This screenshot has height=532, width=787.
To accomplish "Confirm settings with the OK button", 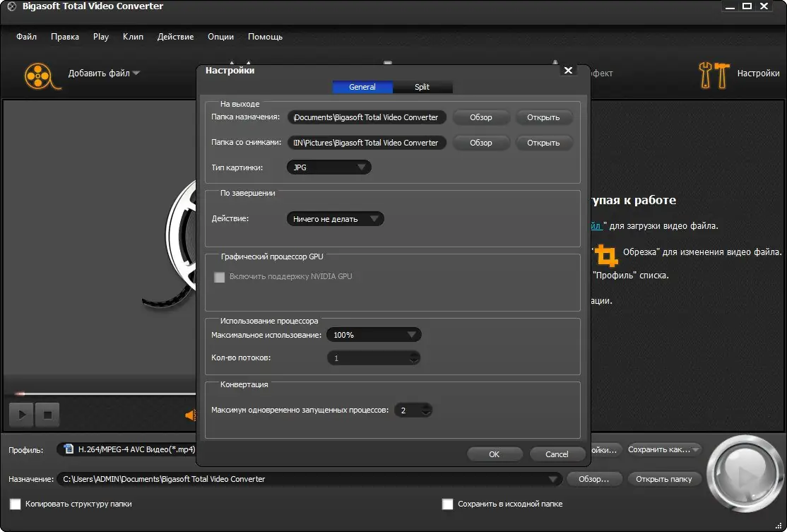I will [x=495, y=454].
